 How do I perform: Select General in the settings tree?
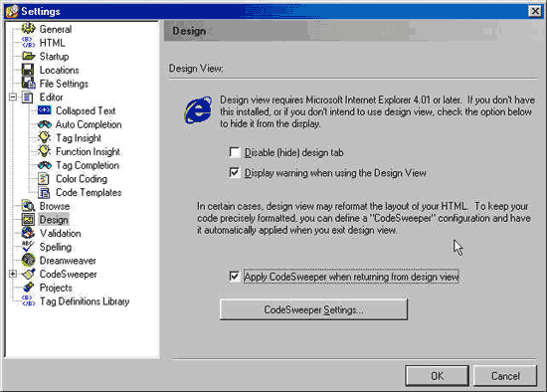56,29
